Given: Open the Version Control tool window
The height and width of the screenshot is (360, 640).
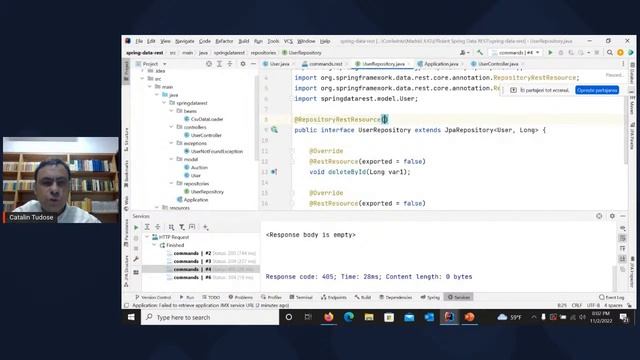Looking at the screenshot, I should [153, 297].
